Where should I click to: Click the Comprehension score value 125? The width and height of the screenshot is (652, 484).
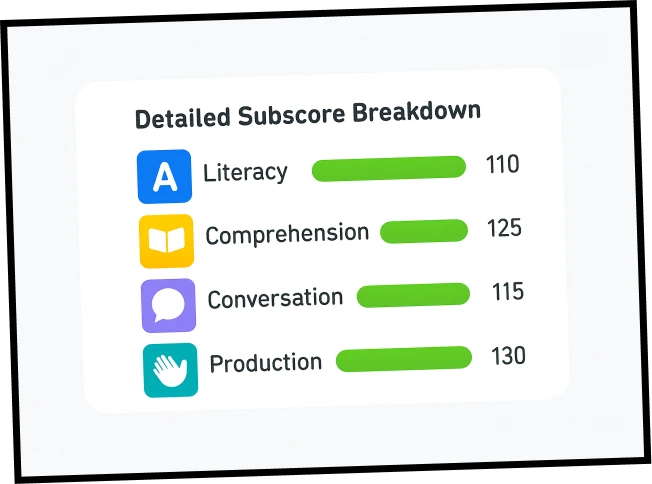tap(504, 228)
